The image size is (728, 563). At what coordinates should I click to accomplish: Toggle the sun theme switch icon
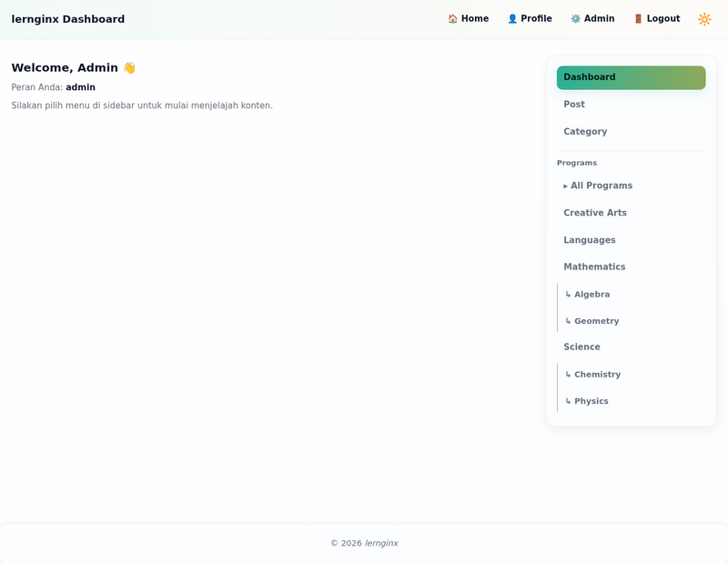click(704, 19)
